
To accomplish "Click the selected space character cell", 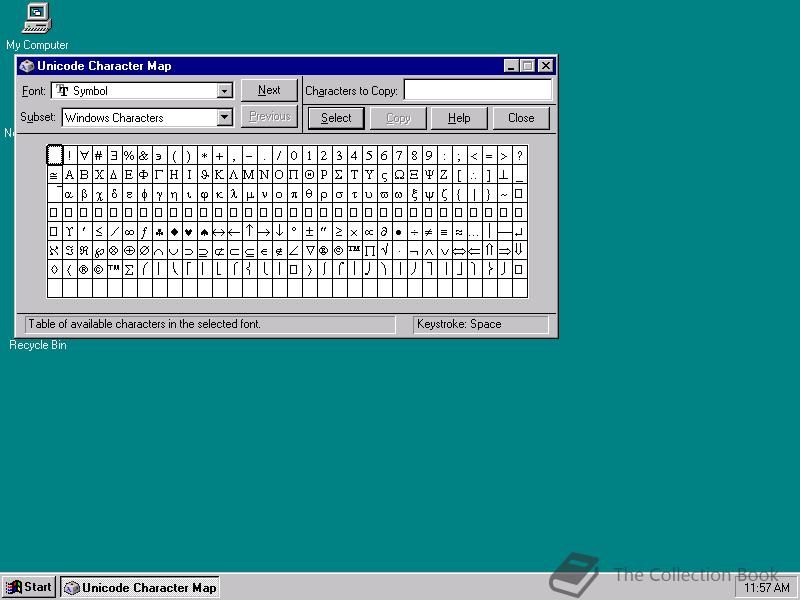I will coord(54,156).
